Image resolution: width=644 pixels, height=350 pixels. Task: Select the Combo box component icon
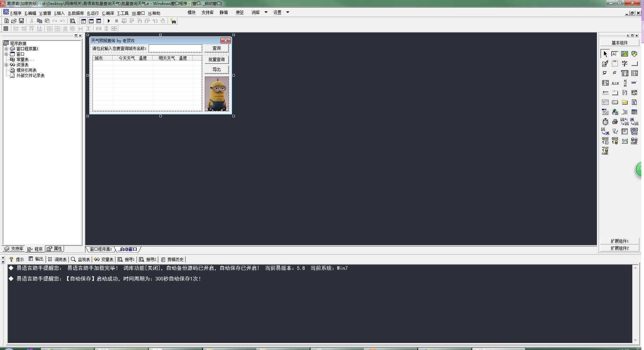point(624,73)
